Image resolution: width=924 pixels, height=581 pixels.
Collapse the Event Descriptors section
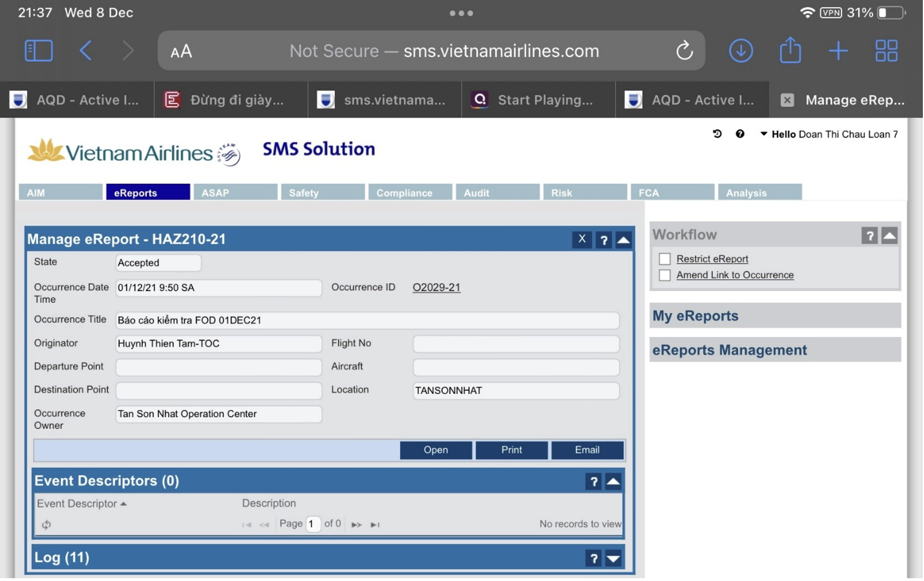pyautogui.click(x=613, y=482)
